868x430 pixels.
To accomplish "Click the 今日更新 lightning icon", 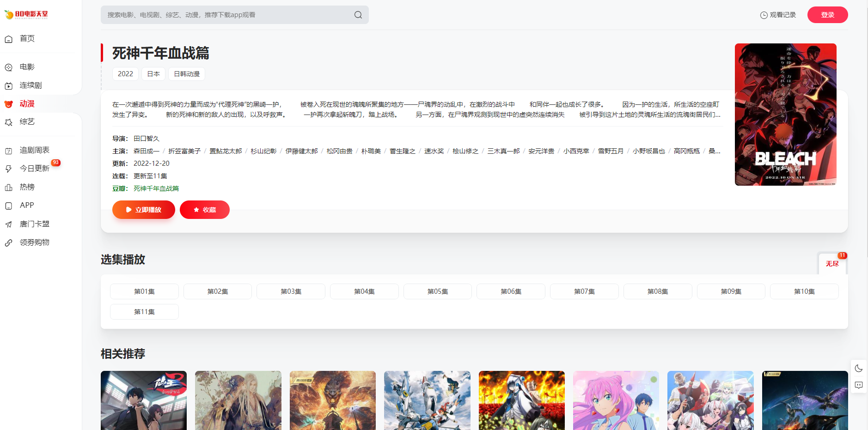I will [8, 169].
